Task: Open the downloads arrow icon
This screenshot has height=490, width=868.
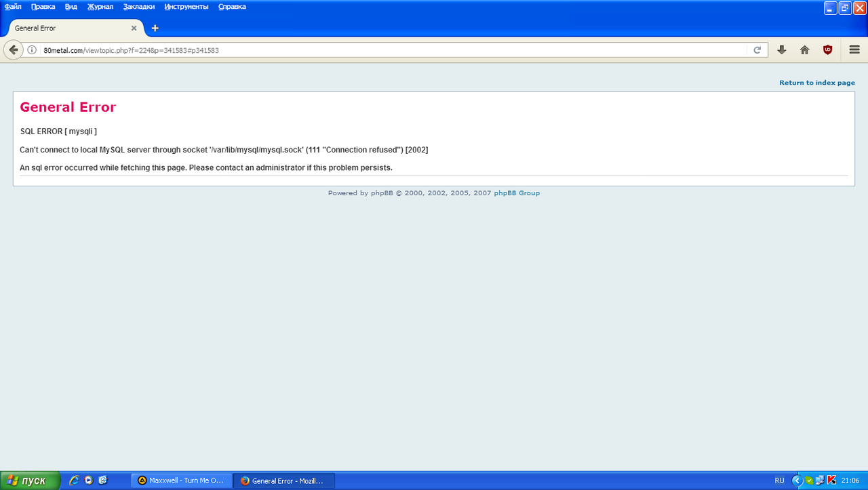Action: click(x=782, y=50)
